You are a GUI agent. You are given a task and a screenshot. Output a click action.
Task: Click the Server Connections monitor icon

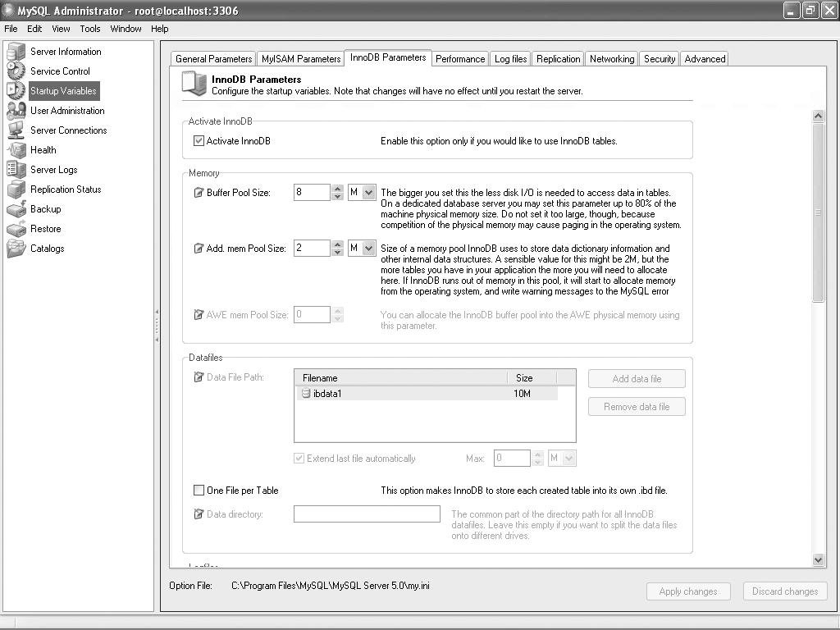(16, 130)
